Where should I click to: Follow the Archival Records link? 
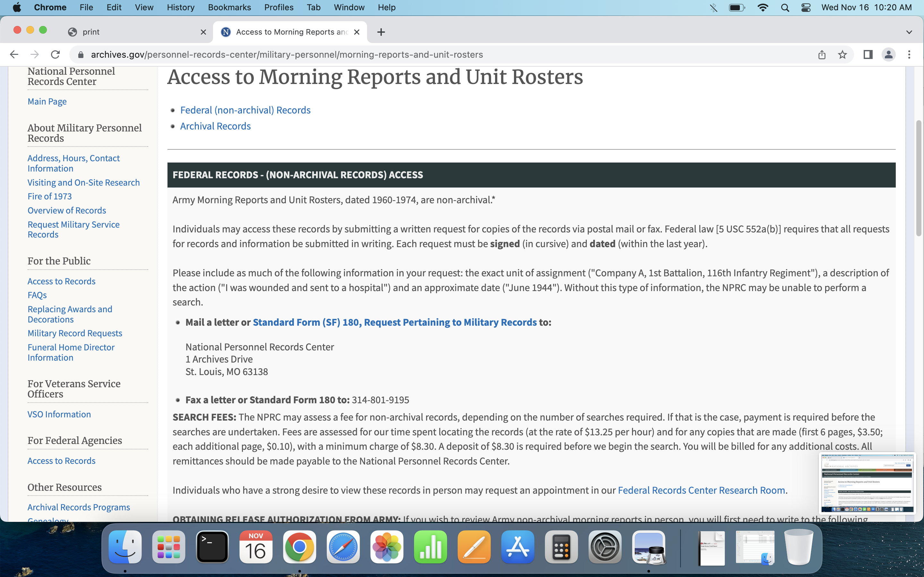pyautogui.click(x=215, y=126)
